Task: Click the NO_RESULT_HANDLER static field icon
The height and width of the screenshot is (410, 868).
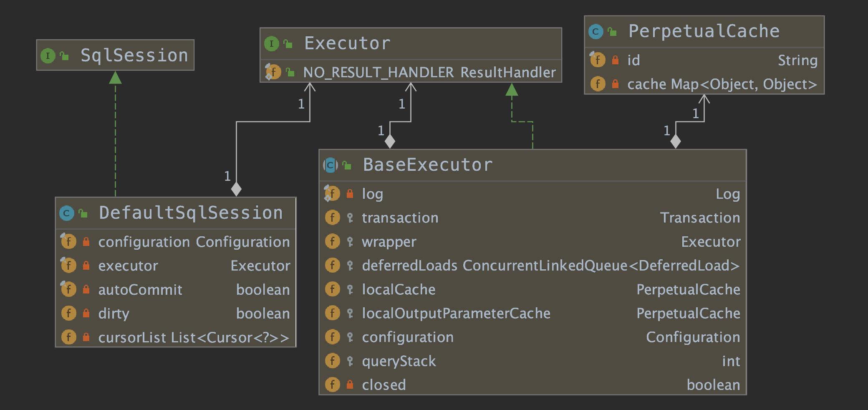Action: click(273, 72)
